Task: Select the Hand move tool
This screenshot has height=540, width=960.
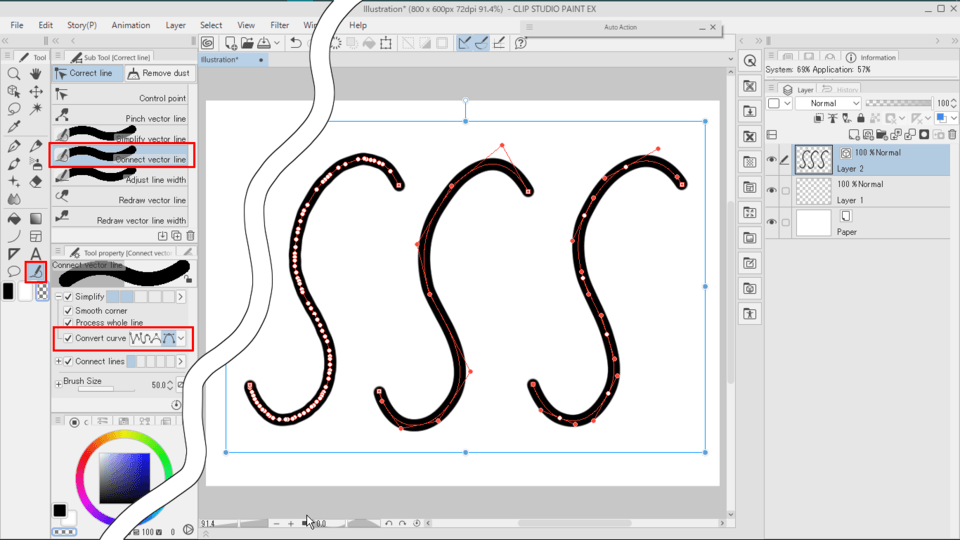Action: [36, 73]
